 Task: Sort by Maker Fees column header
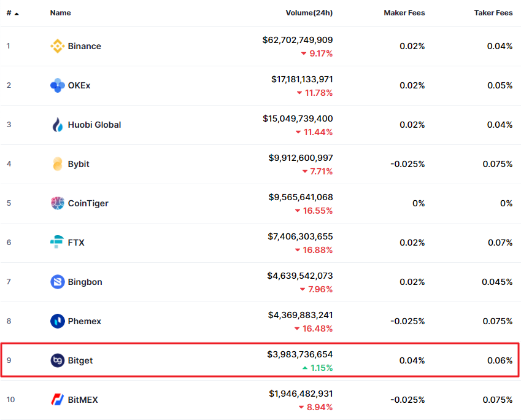pos(404,13)
